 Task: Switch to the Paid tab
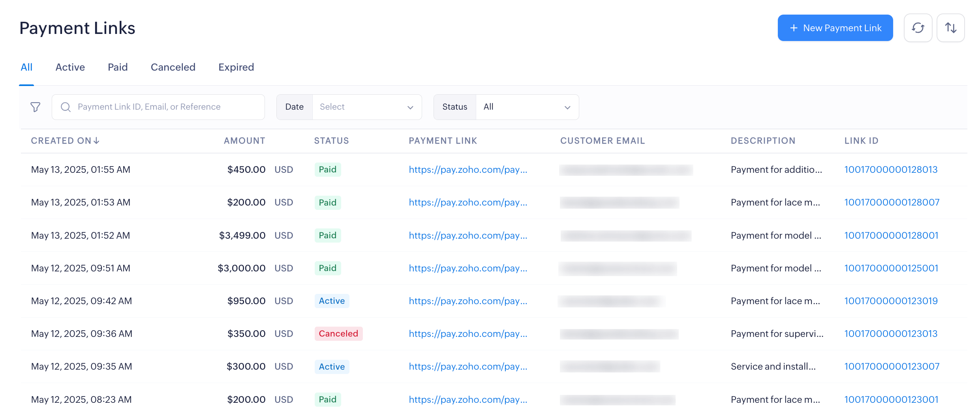pos(118,67)
